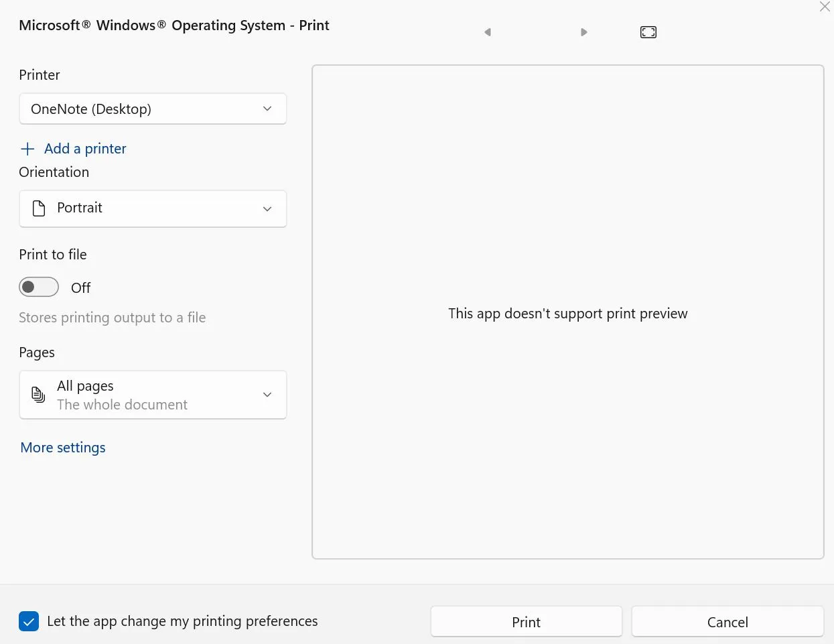
Task: Click the Pages dropdown chevron arrow
Action: tap(267, 395)
